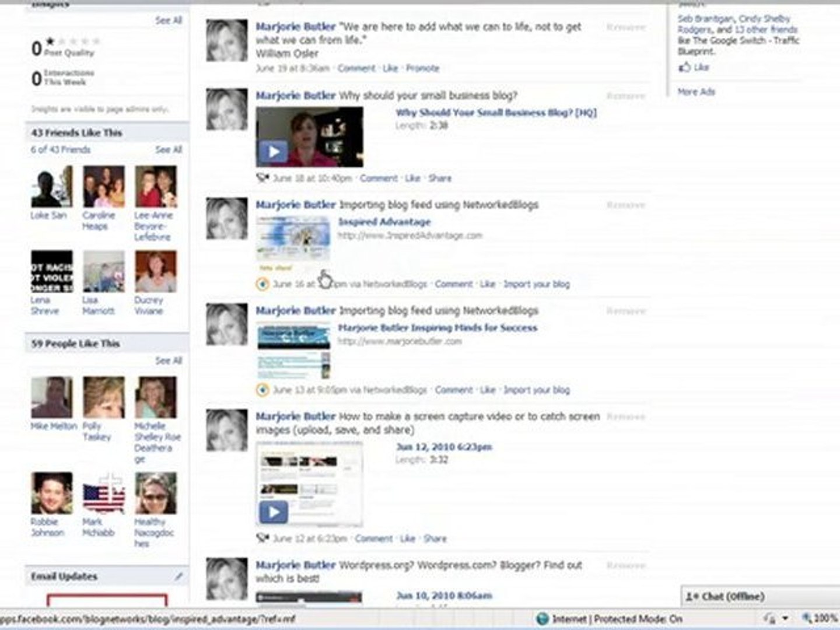Open Robbie Johnson's profile photo

point(52,493)
